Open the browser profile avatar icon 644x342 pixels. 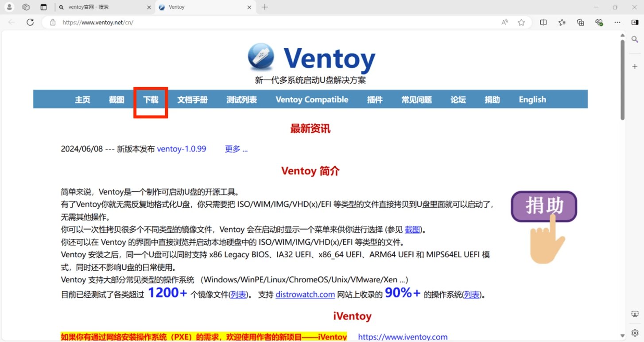(x=9, y=7)
